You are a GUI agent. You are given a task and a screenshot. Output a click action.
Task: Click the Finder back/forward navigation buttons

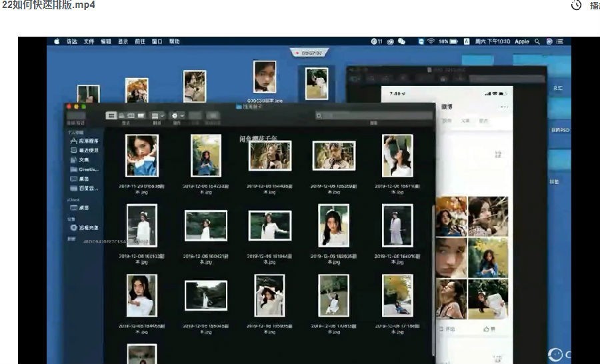[76, 115]
